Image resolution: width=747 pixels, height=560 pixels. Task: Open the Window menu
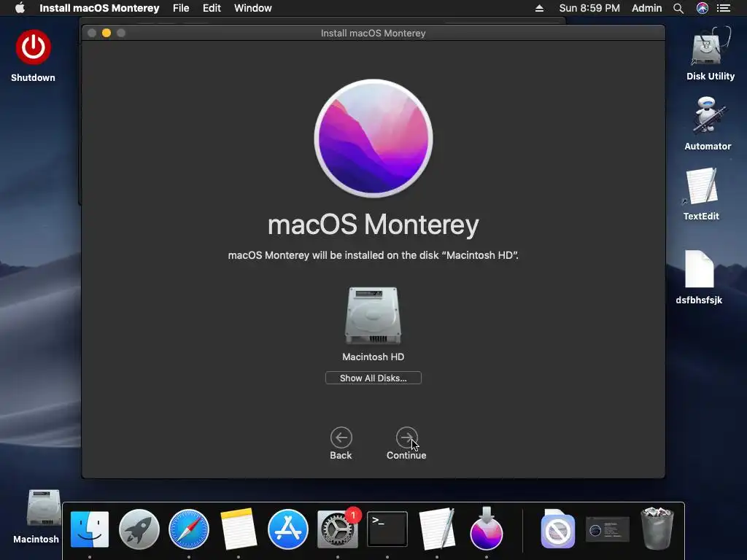coord(253,8)
